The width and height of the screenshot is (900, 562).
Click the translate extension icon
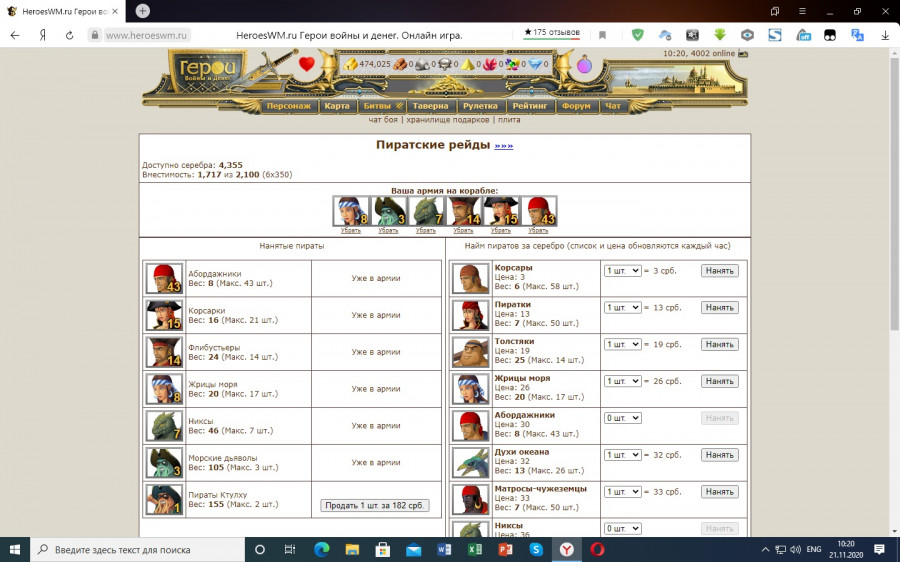click(x=857, y=35)
